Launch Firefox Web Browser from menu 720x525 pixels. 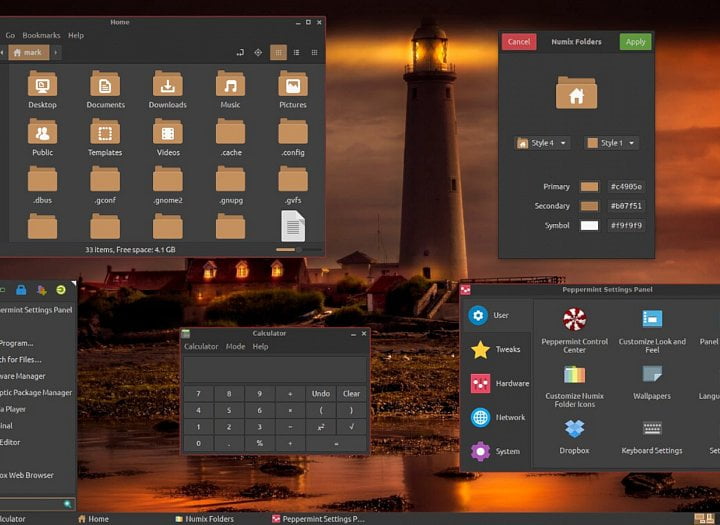pyautogui.click(x=27, y=475)
